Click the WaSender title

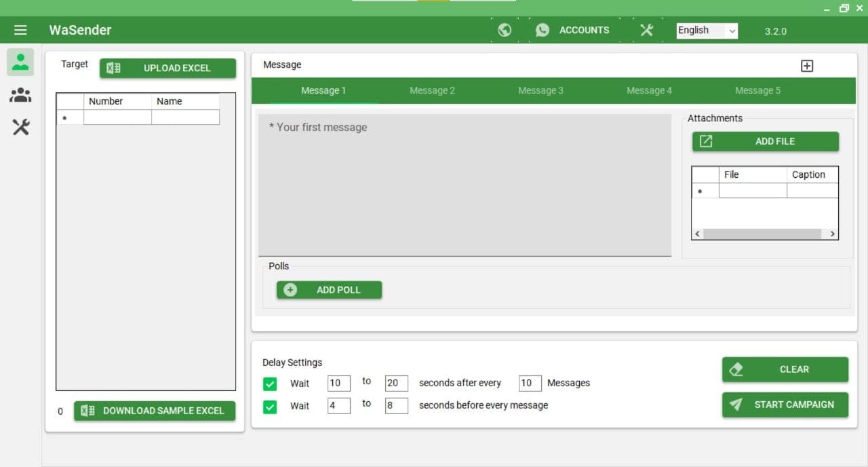tap(80, 30)
